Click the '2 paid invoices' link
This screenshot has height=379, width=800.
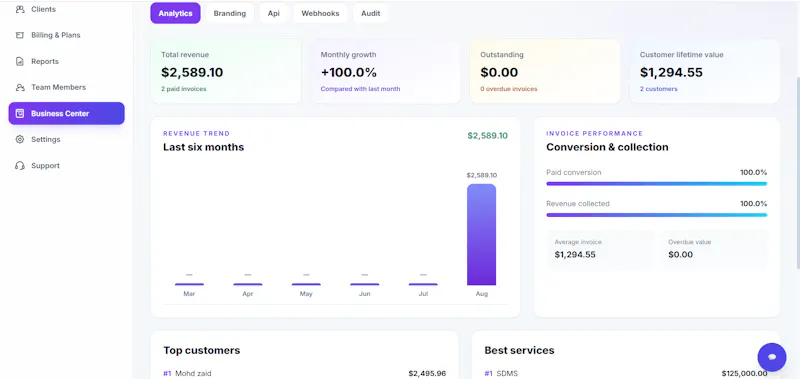coord(184,89)
